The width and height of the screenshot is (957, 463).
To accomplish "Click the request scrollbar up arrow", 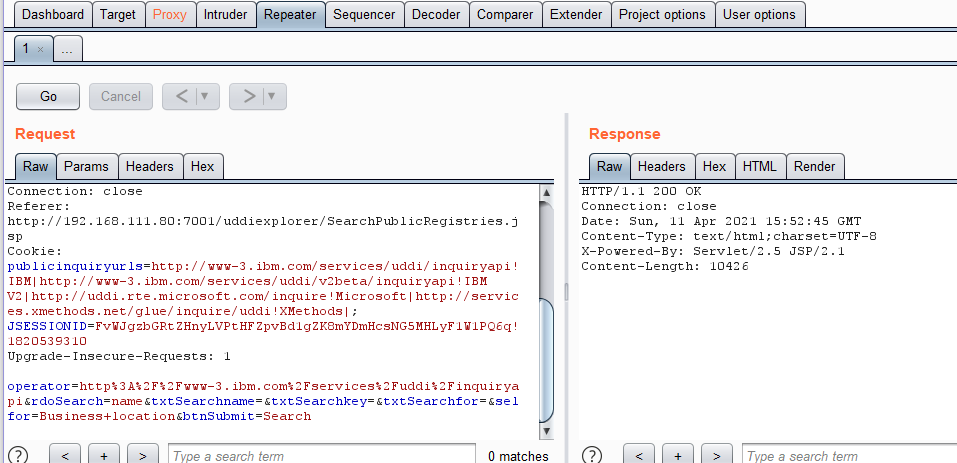I will pos(546,193).
